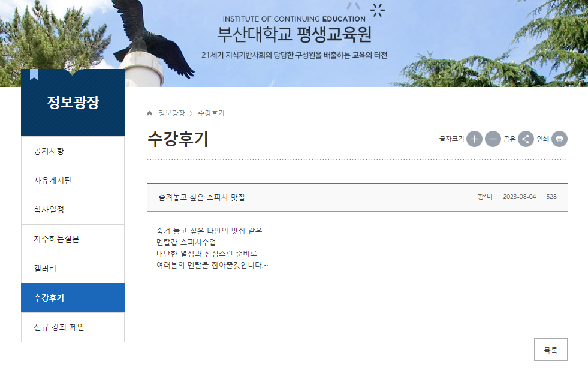Click author name 황*미
Image resolution: width=588 pixels, height=373 pixels.
(x=485, y=197)
